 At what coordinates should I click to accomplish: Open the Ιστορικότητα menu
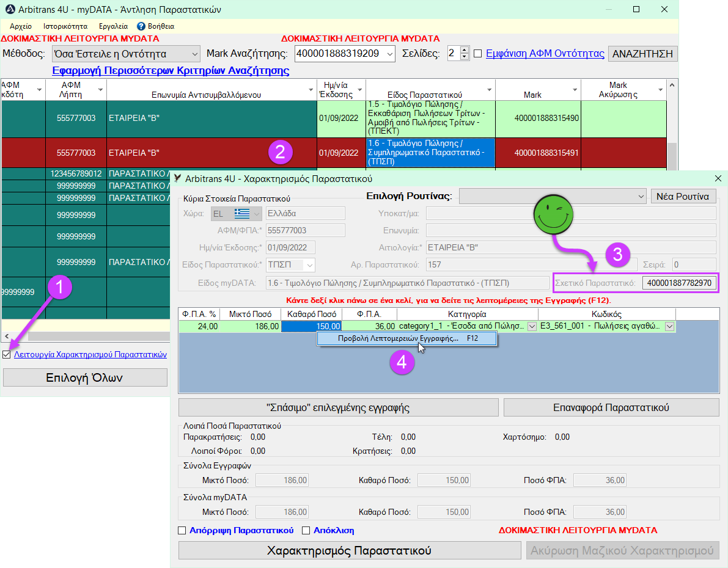[65, 26]
